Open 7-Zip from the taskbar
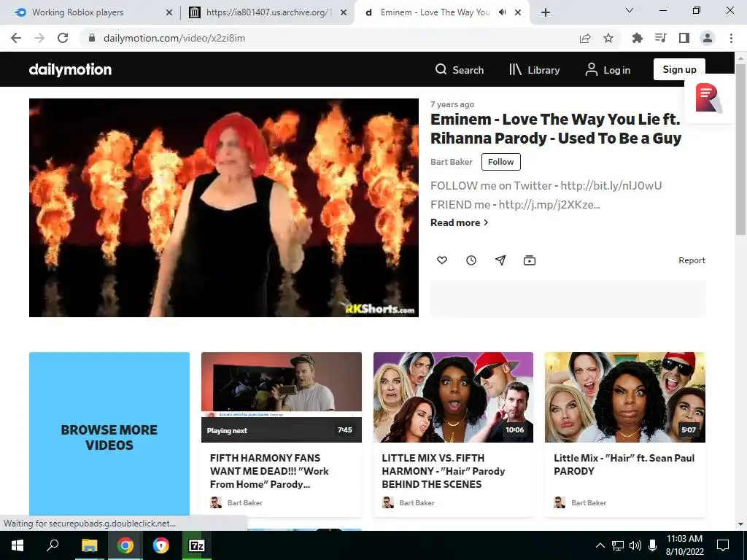The height and width of the screenshot is (560, 747). click(x=196, y=545)
